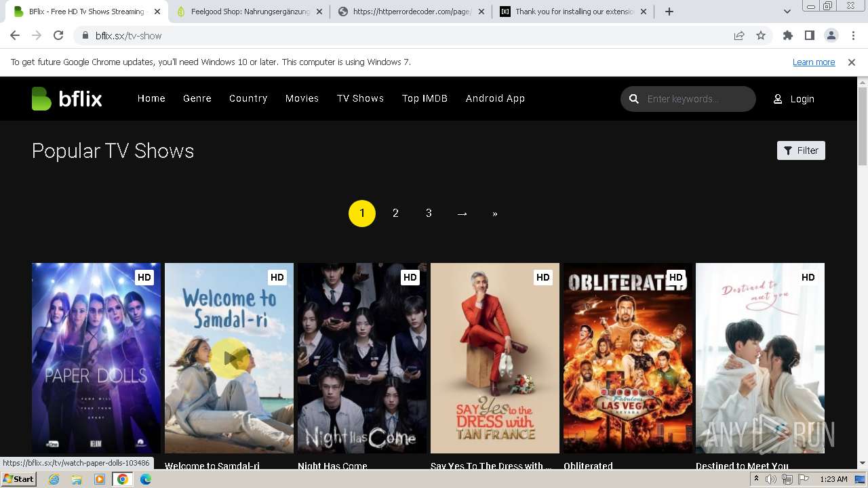Open Windows Media Player in taskbar

click(100, 479)
